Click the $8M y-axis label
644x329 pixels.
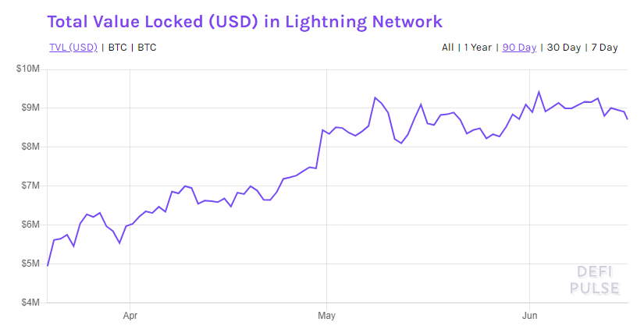[30, 147]
